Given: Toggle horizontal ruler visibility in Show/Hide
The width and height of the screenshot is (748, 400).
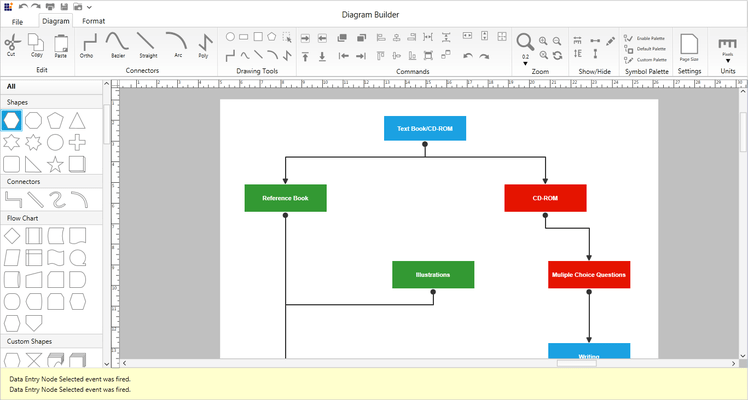Looking at the screenshot, I should [x=577, y=41].
